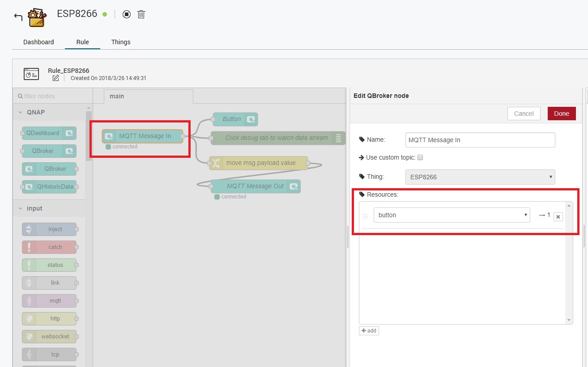Toggle the debug node's output button

(x=339, y=138)
